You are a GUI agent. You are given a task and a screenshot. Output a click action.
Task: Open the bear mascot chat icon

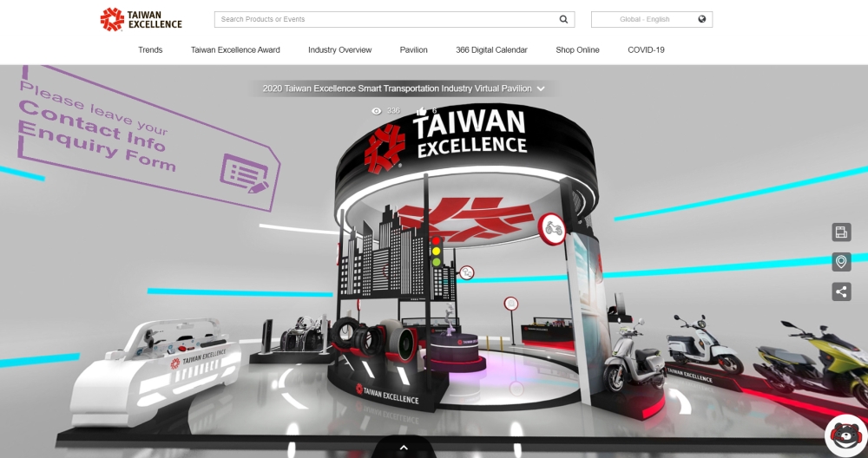click(845, 435)
